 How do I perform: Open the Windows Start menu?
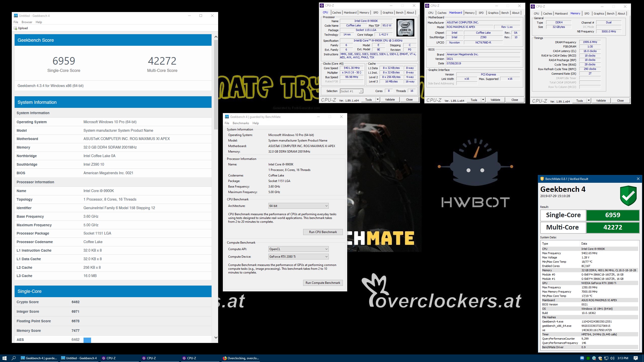pyautogui.click(x=4, y=358)
